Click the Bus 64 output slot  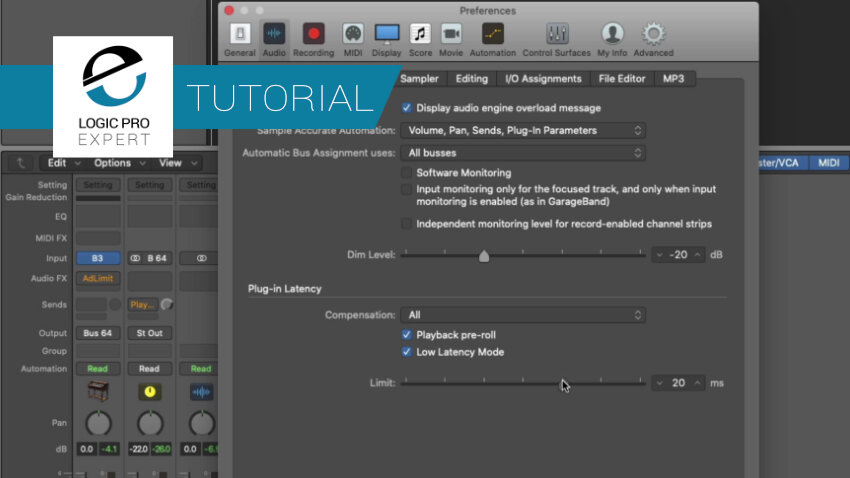pyautogui.click(x=98, y=333)
